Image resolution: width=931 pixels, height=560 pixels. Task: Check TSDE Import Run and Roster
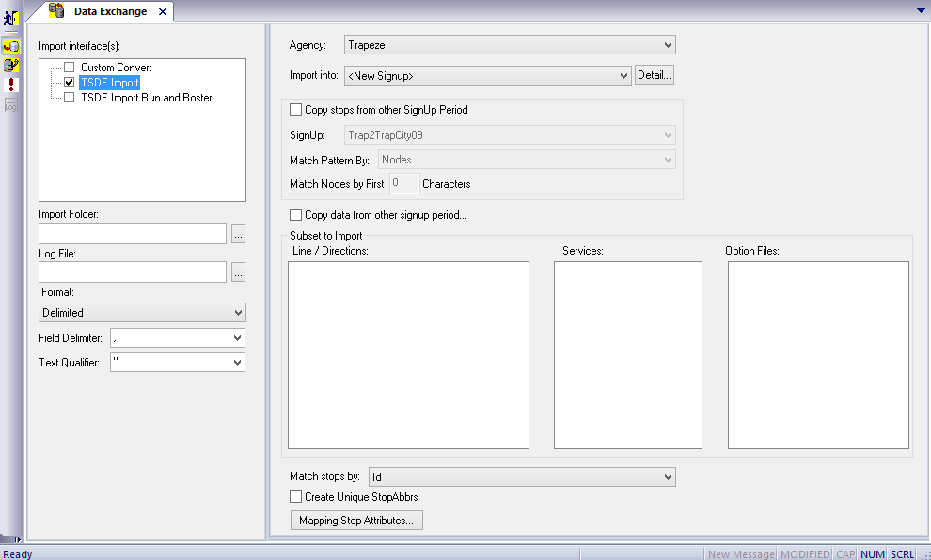pos(69,97)
